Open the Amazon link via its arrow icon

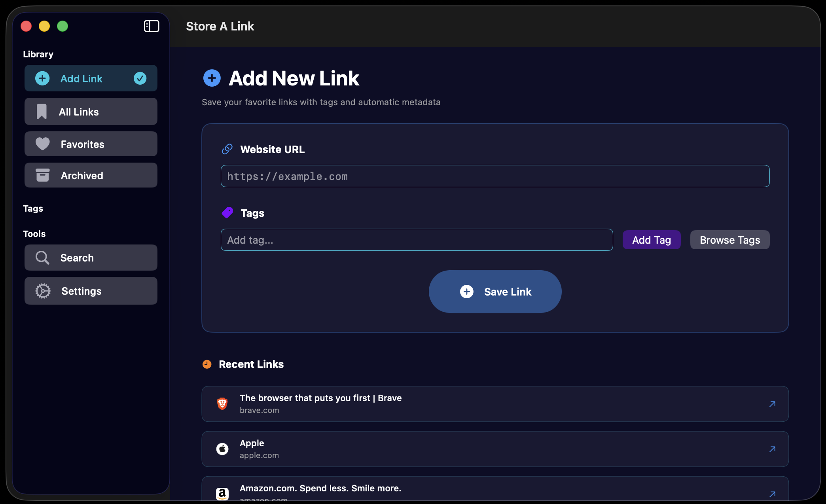772,494
